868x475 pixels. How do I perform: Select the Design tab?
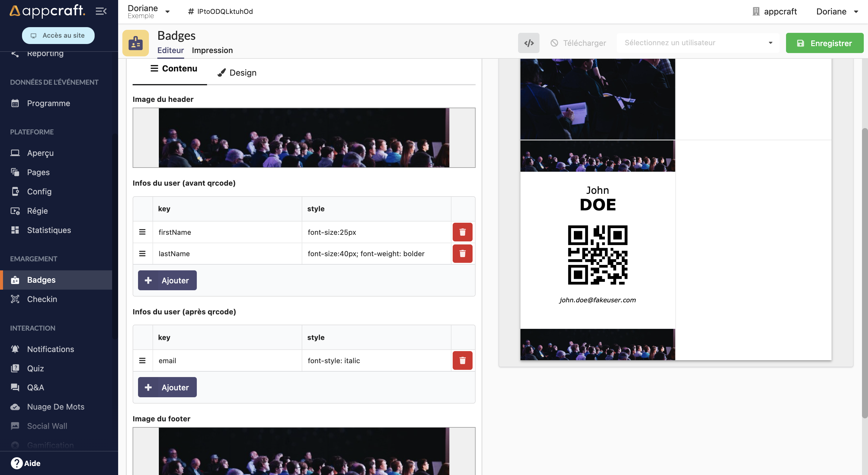[x=237, y=73]
